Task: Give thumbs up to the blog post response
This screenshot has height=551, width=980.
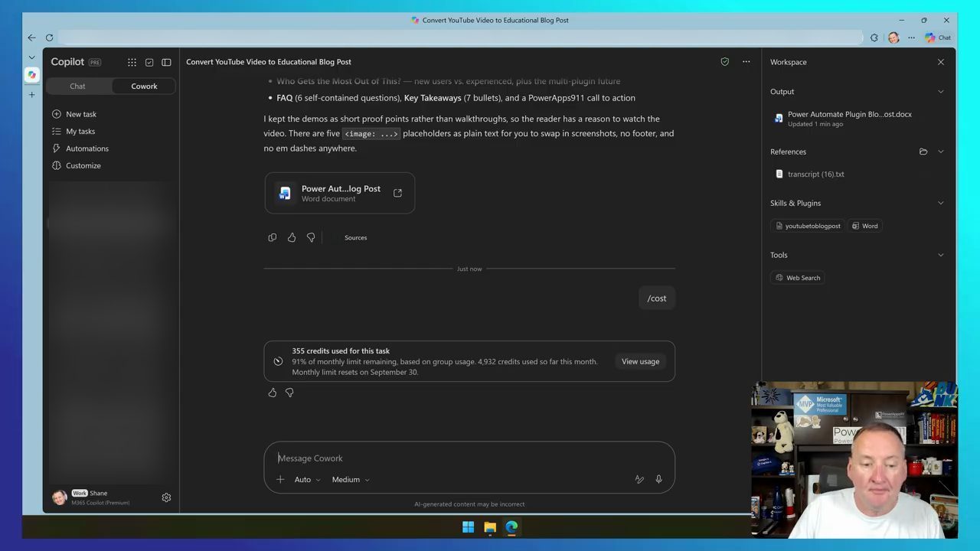Action: pyautogui.click(x=292, y=237)
